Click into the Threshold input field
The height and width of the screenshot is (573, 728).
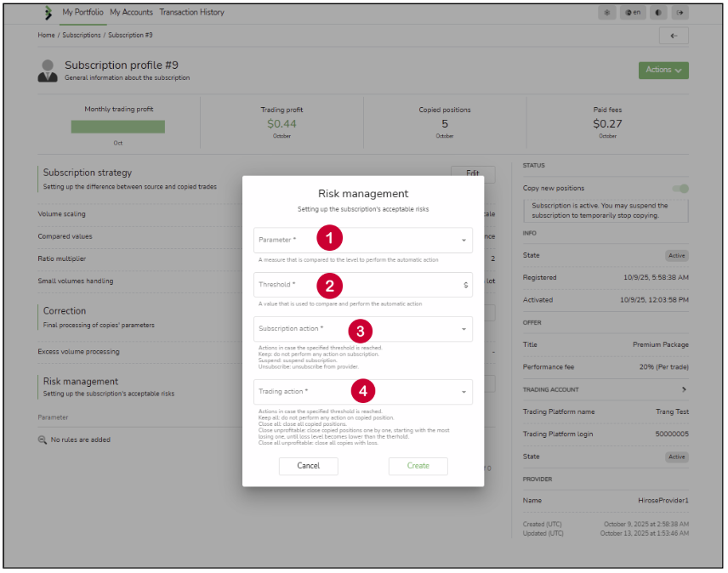(357, 285)
